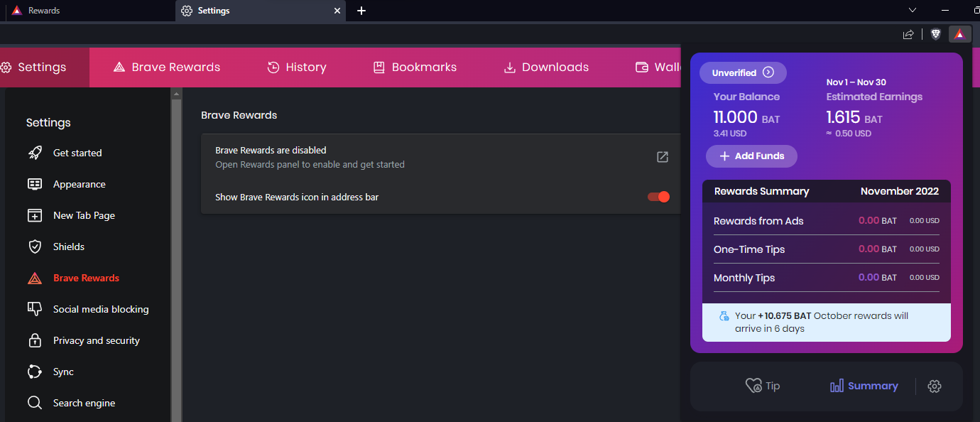Click the Rewards from Ads row label
Screen dimensions: 980x422
point(758,221)
